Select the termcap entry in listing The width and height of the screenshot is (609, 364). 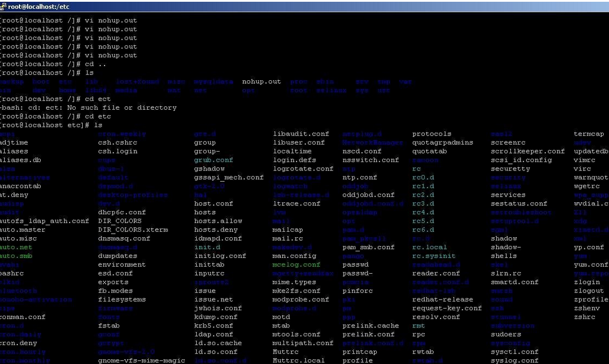[588, 134]
